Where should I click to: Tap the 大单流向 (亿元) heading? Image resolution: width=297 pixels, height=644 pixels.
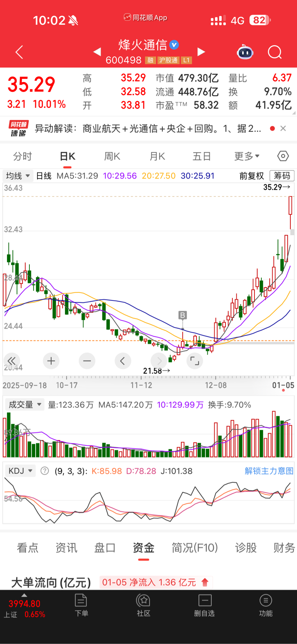click(x=51, y=583)
